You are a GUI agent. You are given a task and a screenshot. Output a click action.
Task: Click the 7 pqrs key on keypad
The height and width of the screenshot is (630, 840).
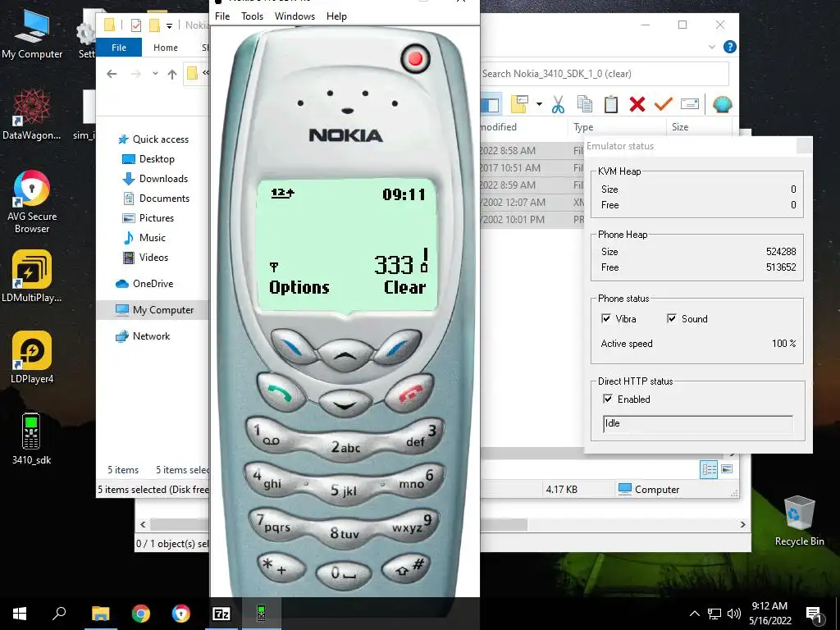(273, 523)
